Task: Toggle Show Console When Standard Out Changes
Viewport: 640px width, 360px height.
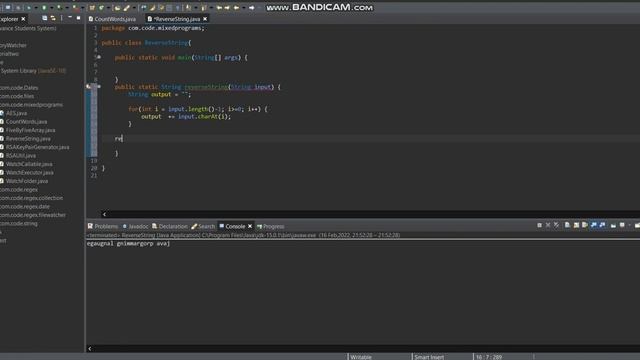Action: click(x=593, y=225)
